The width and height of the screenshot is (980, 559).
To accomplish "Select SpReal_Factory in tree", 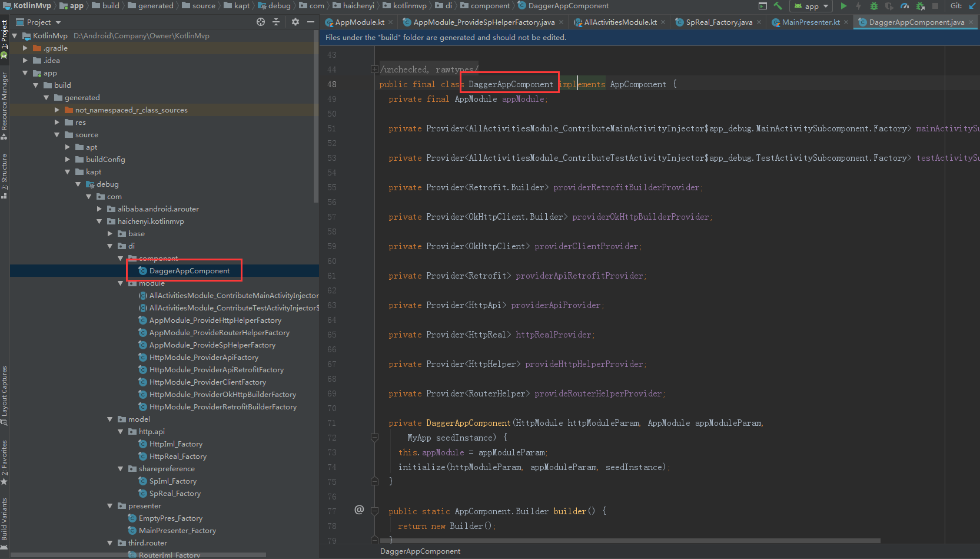I will coord(175,494).
